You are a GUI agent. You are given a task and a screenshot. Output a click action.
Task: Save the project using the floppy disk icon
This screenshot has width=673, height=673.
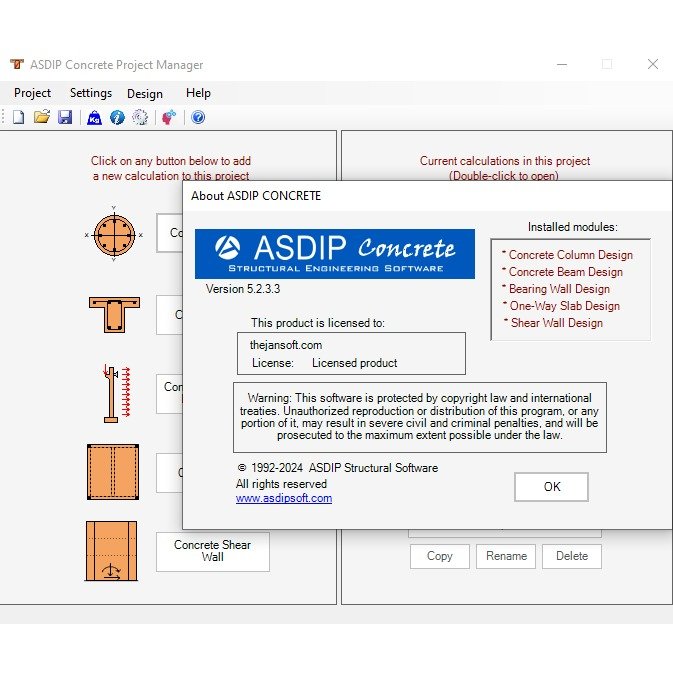[x=65, y=117]
